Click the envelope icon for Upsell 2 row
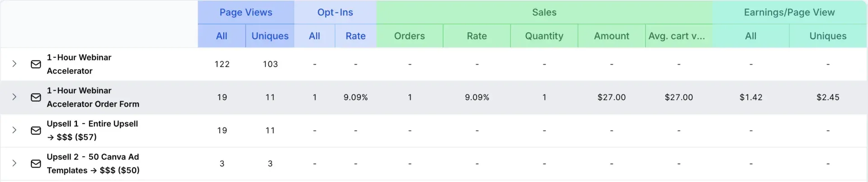This screenshot has height=182, width=868. [x=36, y=163]
